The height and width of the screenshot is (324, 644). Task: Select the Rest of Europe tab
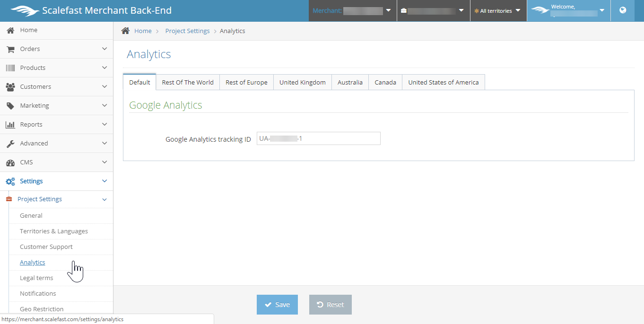(x=246, y=82)
